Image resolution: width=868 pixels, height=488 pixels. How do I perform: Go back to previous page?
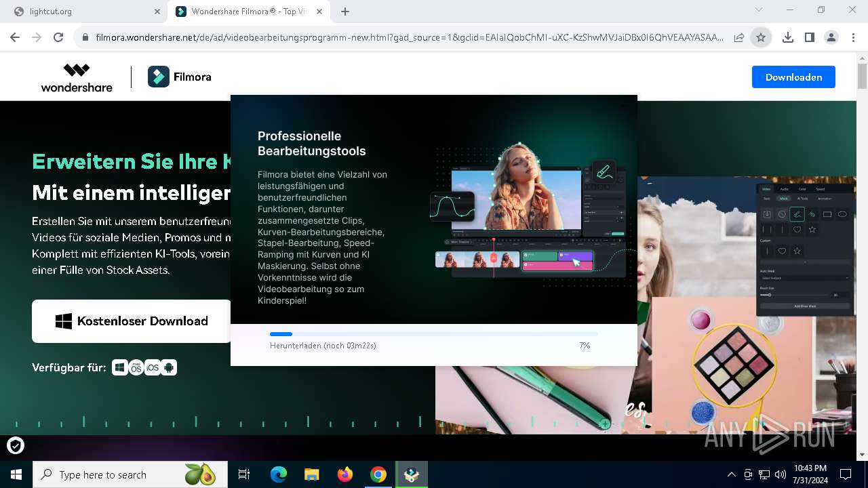15,38
